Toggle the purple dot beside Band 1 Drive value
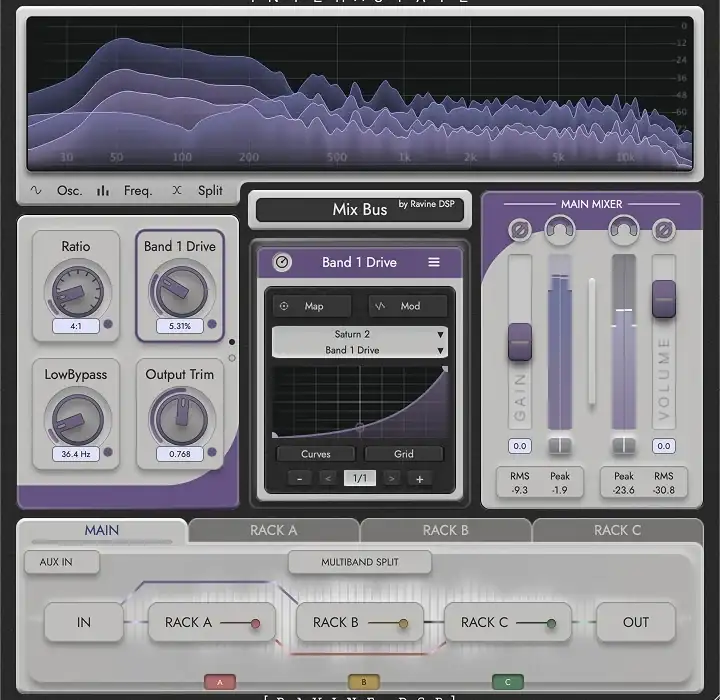This screenshot has width=720, height=700. click(x=212, y=324)
